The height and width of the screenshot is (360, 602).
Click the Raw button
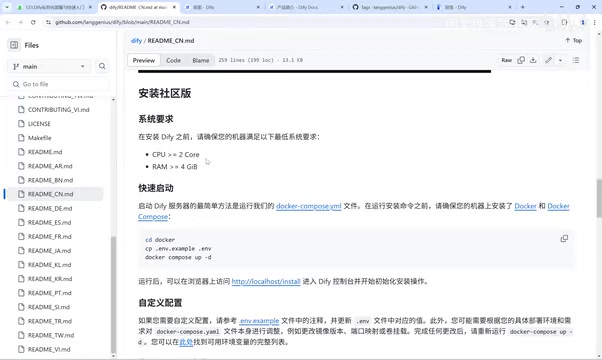click(x=506, y=60)
